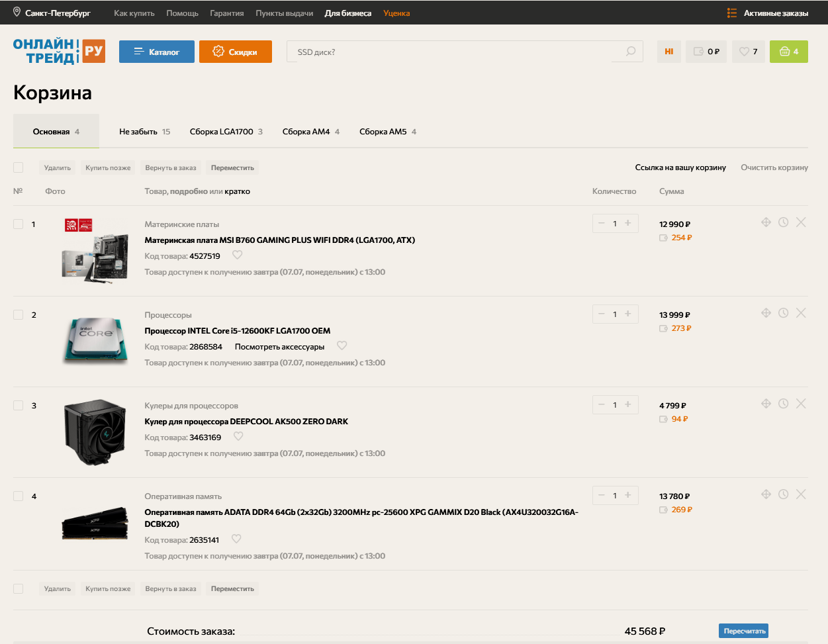Tick the top select-all checkbox

pyautogui.click(x=19, y=167)
